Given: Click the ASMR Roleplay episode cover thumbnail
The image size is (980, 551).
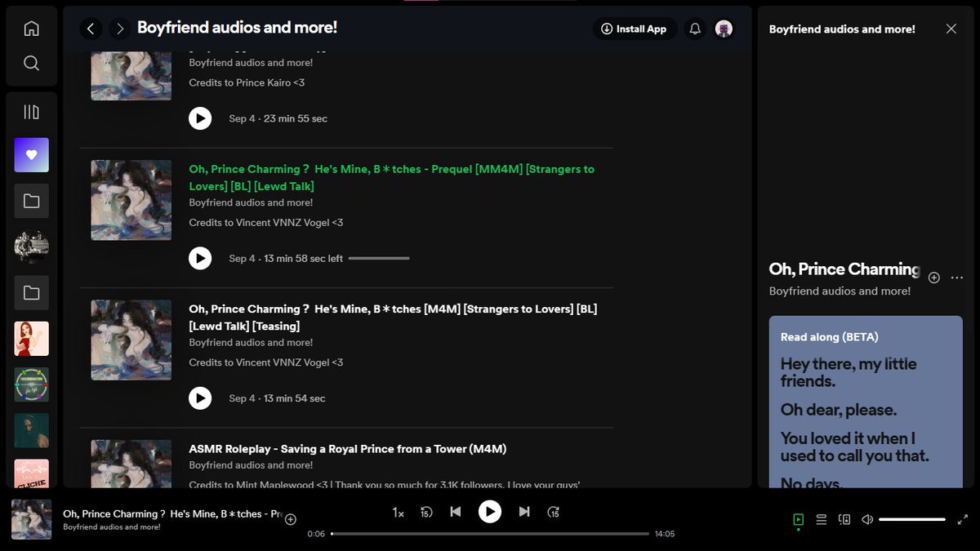Looking at the screenshot, I should click(131, 464).
